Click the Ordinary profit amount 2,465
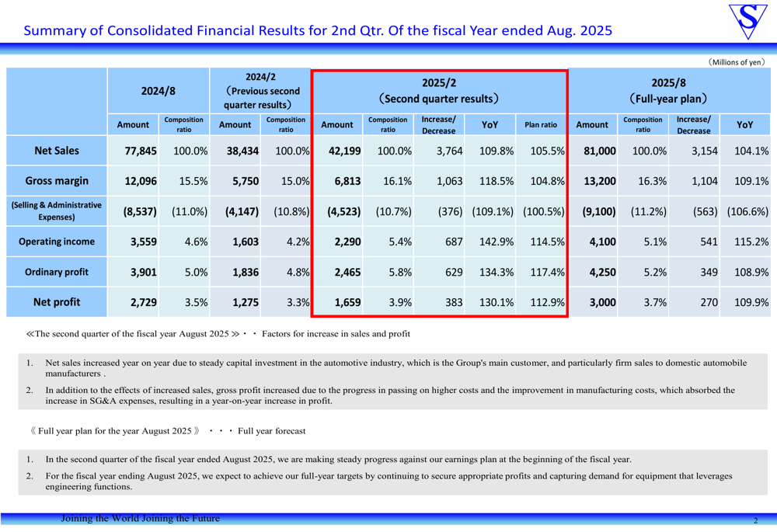 pos(347,272)
